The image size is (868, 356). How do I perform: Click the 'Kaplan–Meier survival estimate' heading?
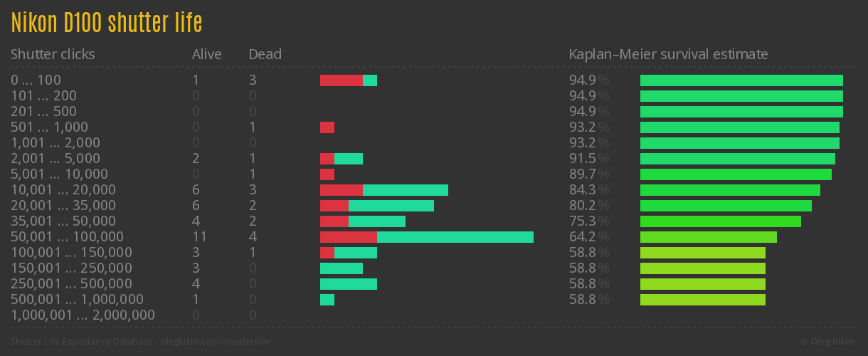pos(668,54)
